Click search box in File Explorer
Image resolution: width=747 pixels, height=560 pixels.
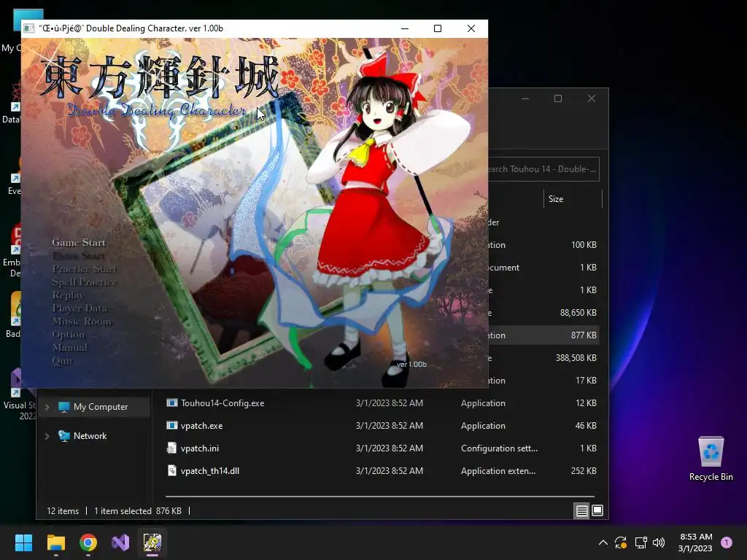(x=543, y=169)
